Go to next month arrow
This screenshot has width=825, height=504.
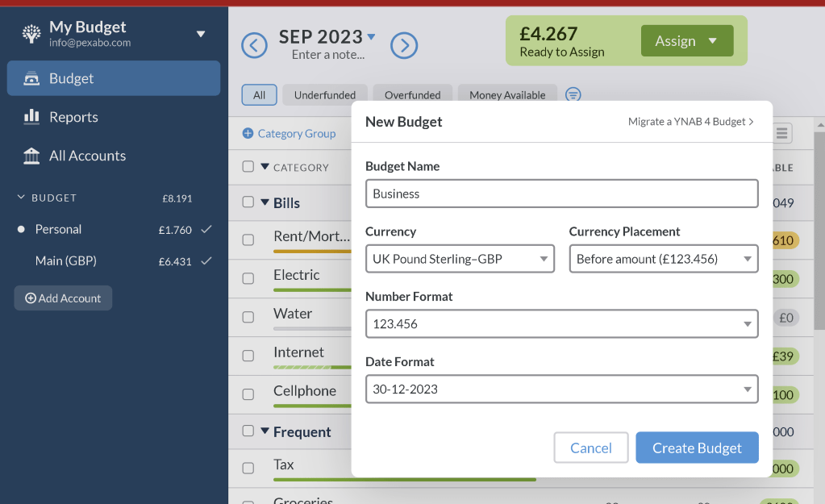404,46
